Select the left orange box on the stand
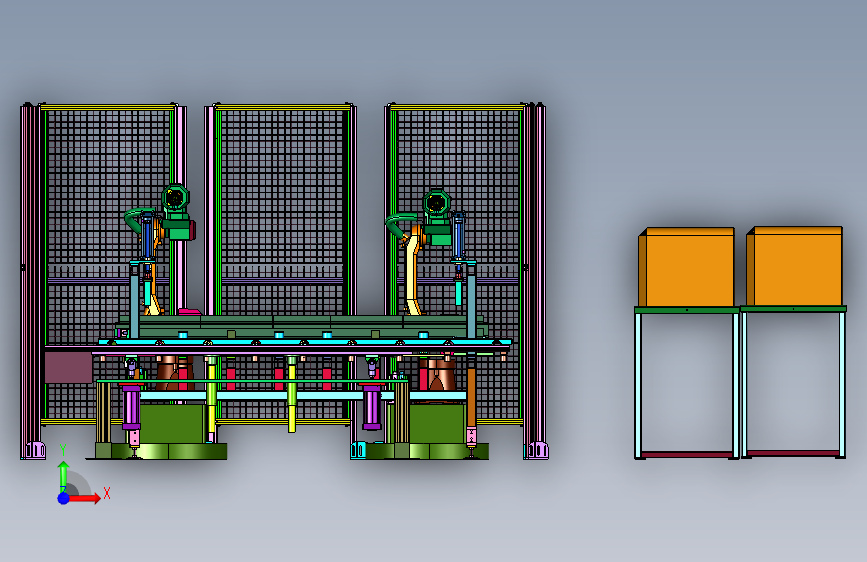Viewport: 867px width, 562px height. coord(686,267)
